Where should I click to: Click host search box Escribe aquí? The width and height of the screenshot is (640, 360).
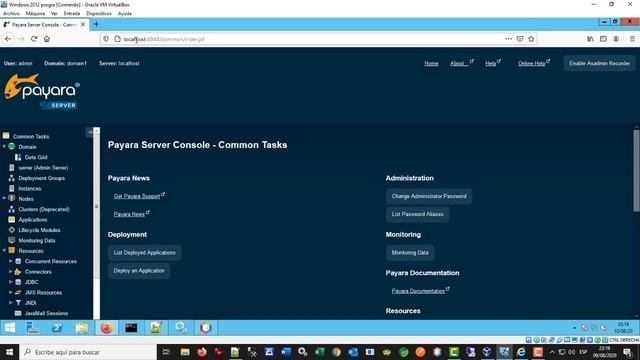88,352
